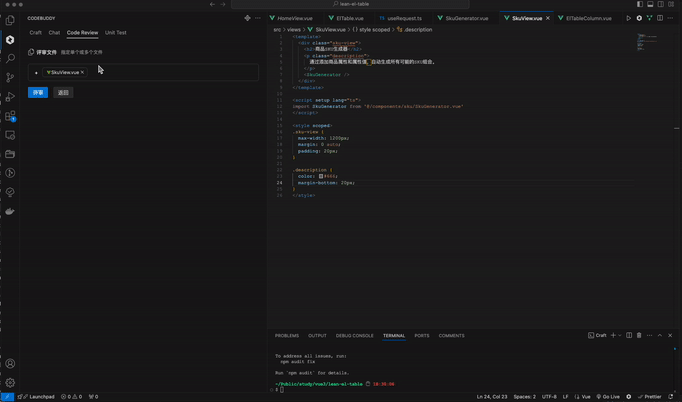Viewport: 682px width, 402px height.
Task: Switch to DEBUG CONSOLE panel tab
Action: coord(354,335)
